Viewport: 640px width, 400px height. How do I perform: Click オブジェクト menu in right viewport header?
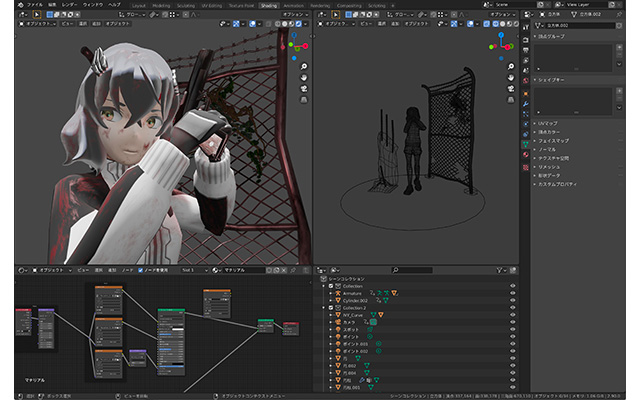coord(417,24)
